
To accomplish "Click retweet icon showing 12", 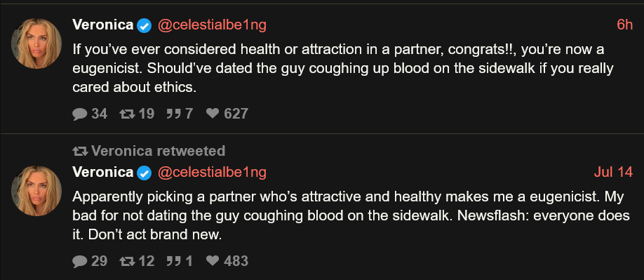I will (x=126, y=261).
